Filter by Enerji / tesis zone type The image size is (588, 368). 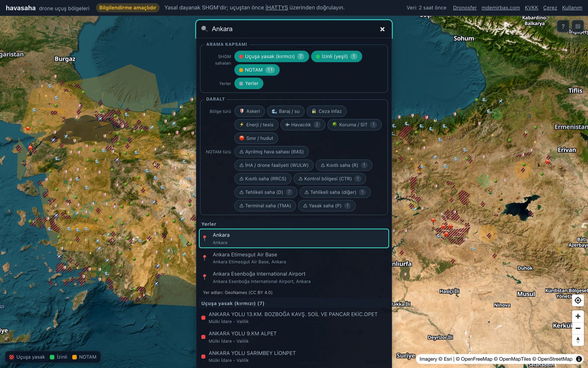pyautogui.click(x=256, y=125)
